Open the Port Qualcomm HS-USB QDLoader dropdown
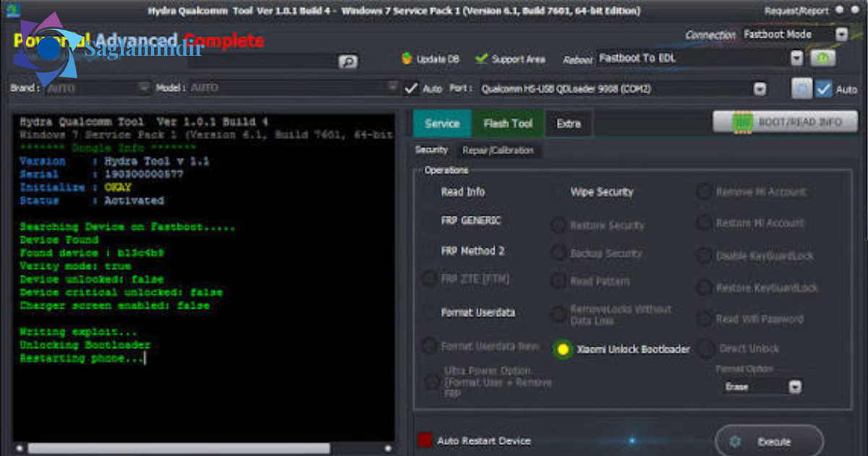Image resolution: width=868 pixels, height=456 pixels. click(x=760, y=89)
